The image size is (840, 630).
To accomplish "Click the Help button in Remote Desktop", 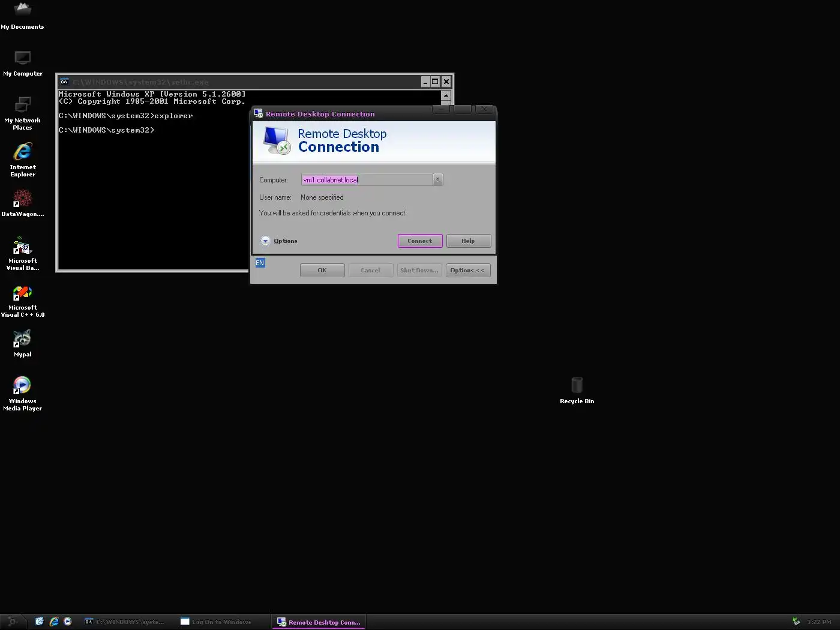I will point(469,241).
